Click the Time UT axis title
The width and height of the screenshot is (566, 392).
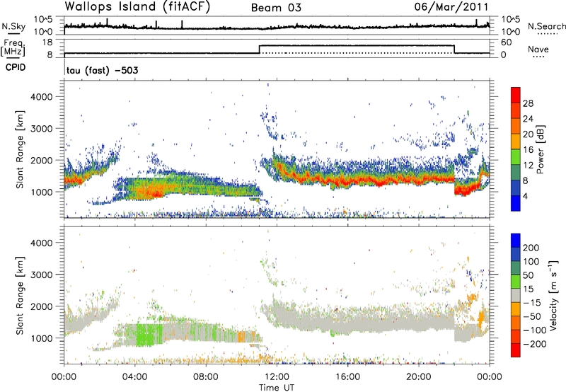coord(277,388)
